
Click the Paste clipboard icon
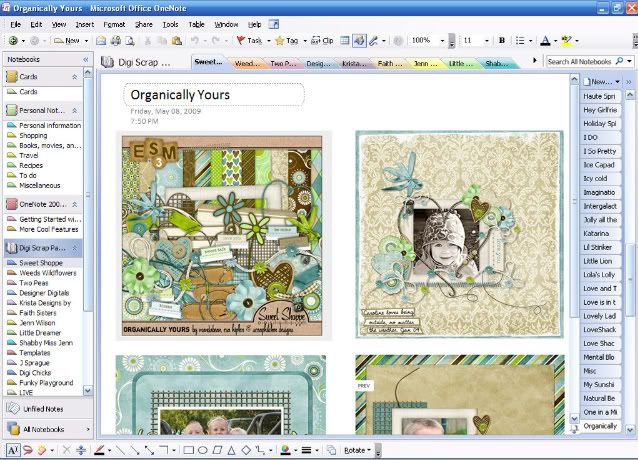click(x=177, y=40)
